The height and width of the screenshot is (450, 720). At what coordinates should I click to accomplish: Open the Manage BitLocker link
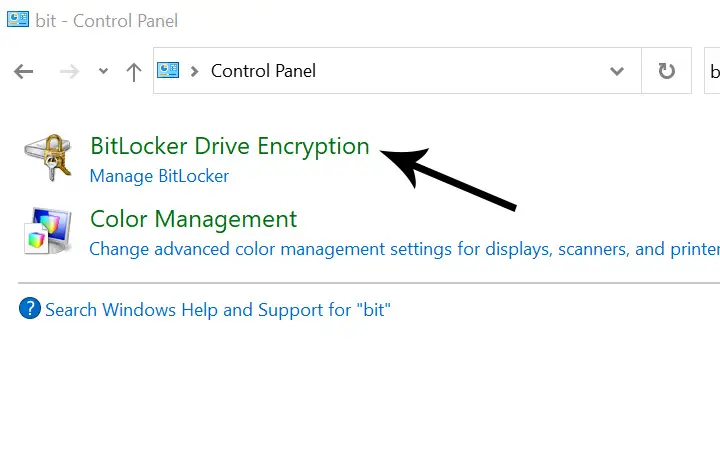pos(159,176)
